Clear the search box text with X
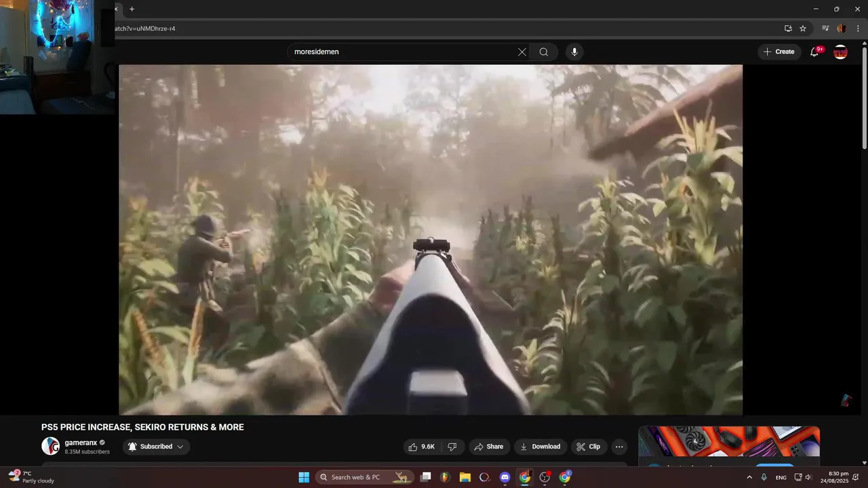 (x=522, y=52)
